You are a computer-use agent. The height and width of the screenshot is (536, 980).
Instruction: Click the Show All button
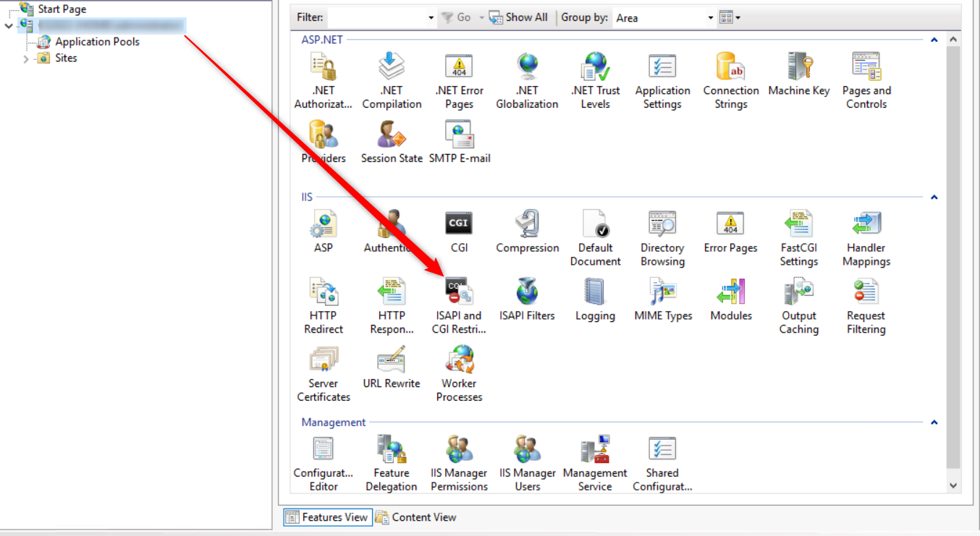coord(518,17)
